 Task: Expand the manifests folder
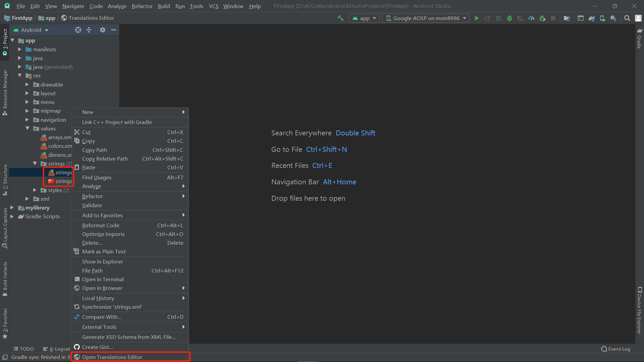click(20, 49)
